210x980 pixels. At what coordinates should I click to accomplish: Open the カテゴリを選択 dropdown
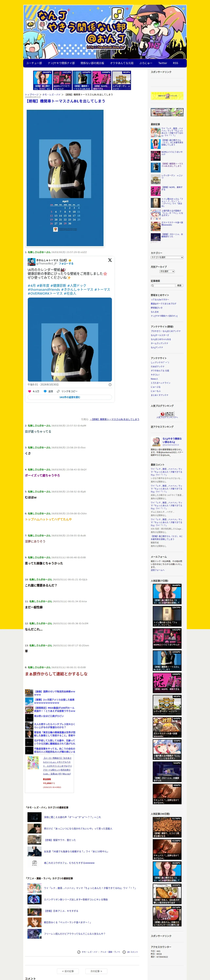click(x=167, y=258)
